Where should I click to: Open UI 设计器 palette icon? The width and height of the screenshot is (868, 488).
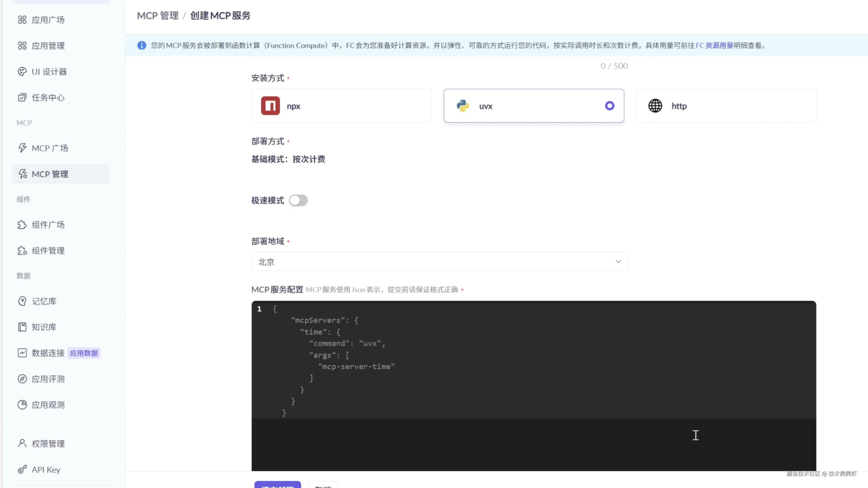[x=22, y=72]
